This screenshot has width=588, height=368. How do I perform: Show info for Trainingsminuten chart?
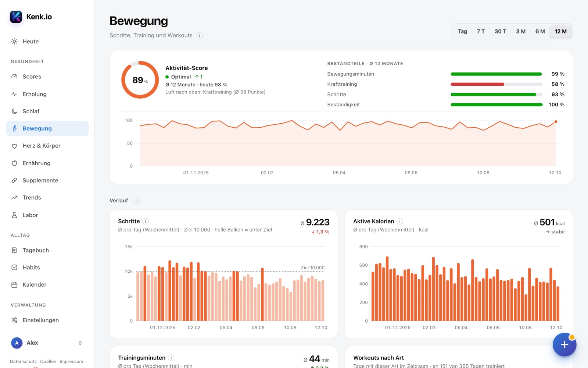171,358
